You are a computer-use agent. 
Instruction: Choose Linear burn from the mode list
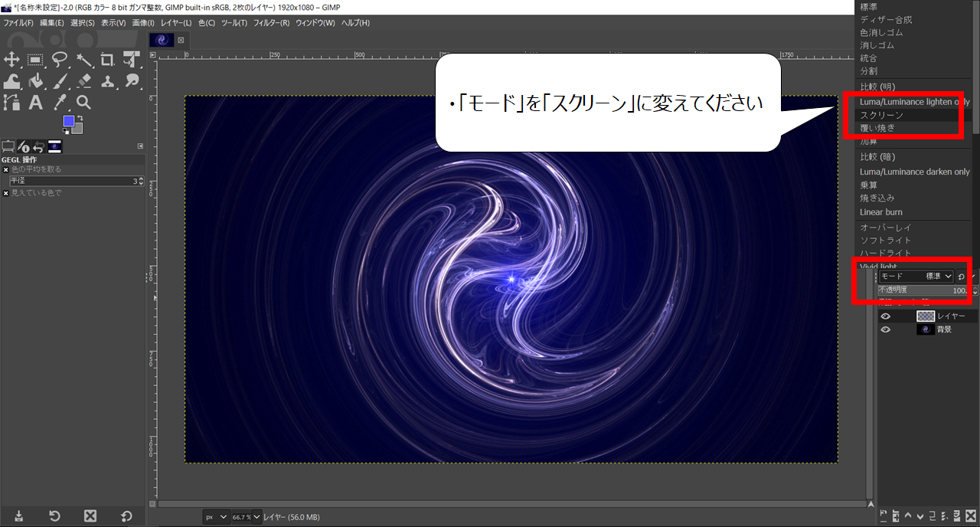coord(880,212)
